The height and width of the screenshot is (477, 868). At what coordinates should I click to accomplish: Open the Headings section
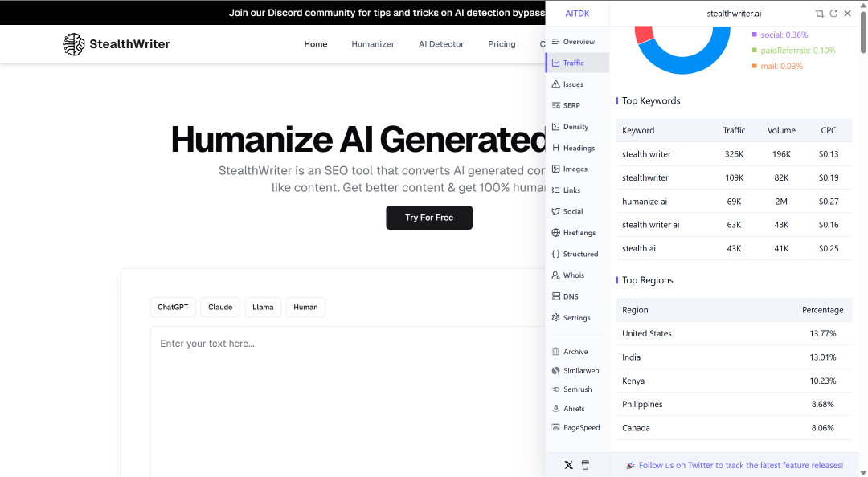click(x=577, y=148)
